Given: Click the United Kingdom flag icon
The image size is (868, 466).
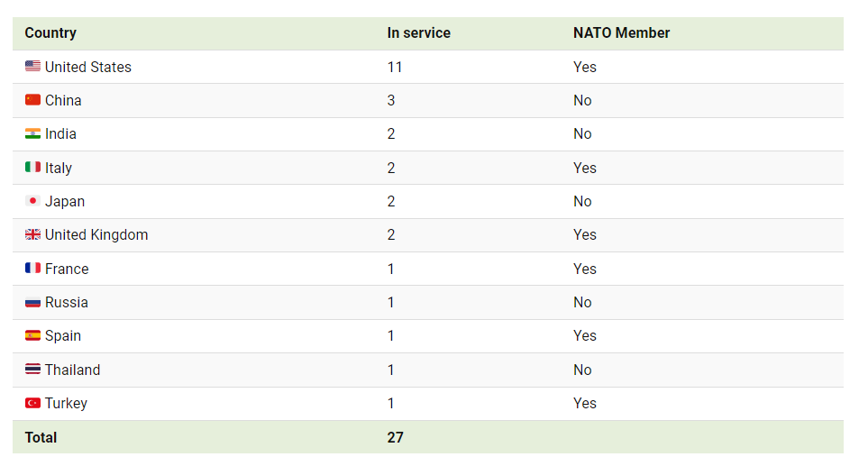Looking at the screenshot, I should [32, 234].
